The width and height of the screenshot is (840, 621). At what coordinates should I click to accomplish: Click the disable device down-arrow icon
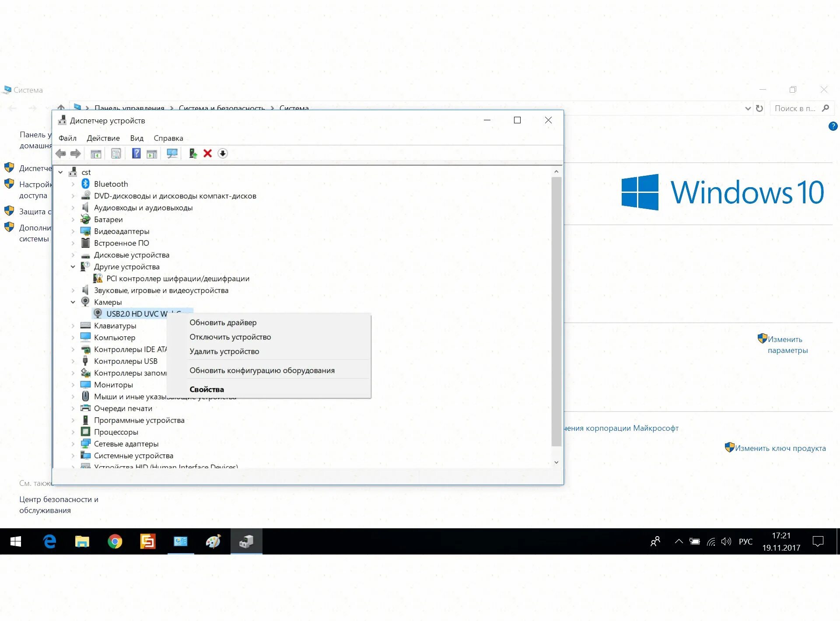(223, 154)
